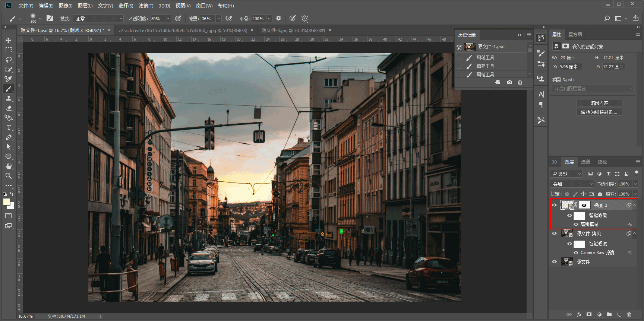Hide the 源文件 拷贝 layer
Viewport: 644px width, 321px height.
(554, 233)
